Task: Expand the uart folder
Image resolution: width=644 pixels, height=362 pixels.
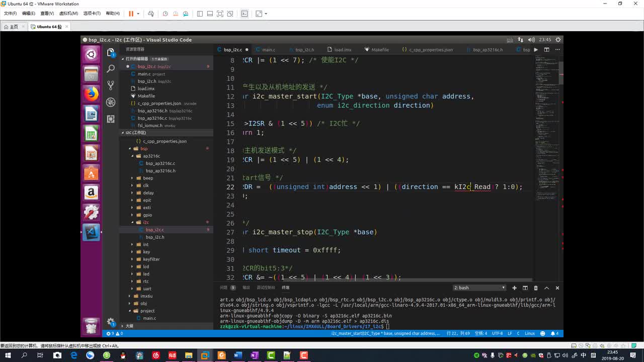Action: point(147,289)
